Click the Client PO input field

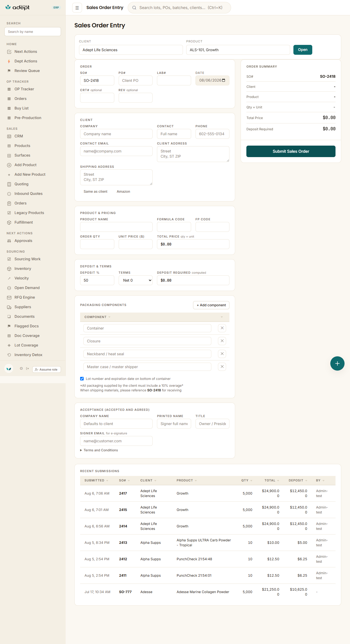click(136, 80)
